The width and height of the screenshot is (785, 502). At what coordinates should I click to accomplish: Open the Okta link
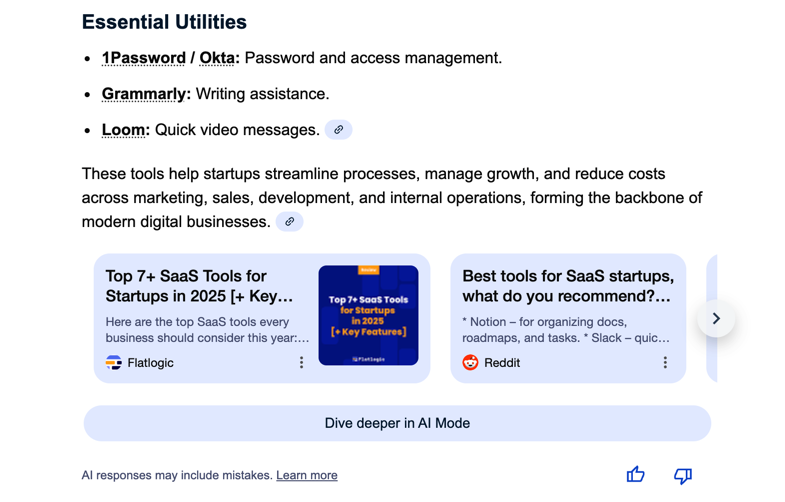[x=217, y=58]
